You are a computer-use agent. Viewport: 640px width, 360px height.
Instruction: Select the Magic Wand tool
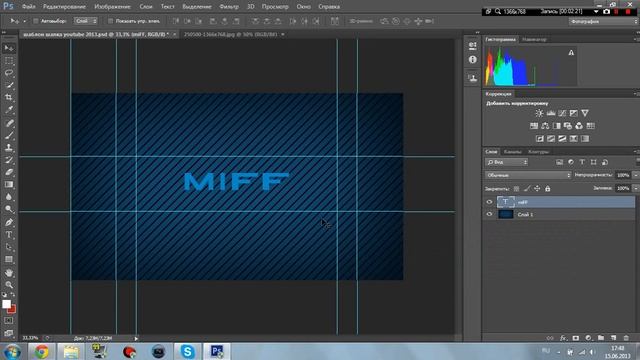(x=9, y=85)
